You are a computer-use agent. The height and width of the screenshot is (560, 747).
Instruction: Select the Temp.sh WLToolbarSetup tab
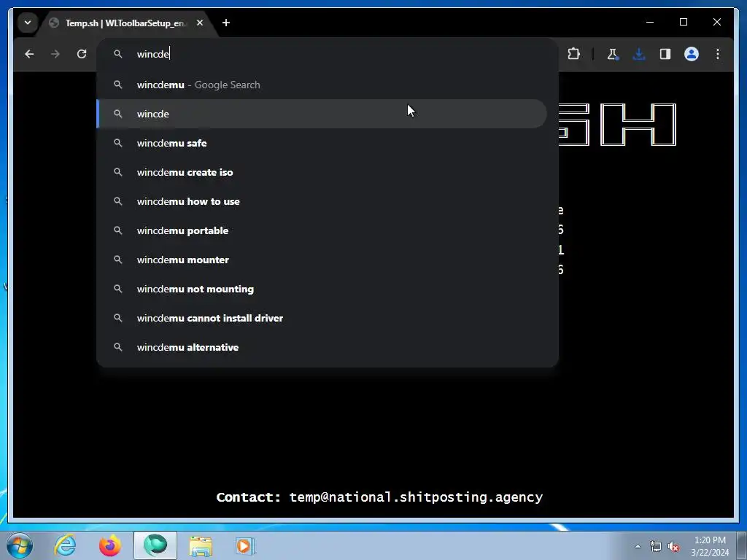point(126,23)
